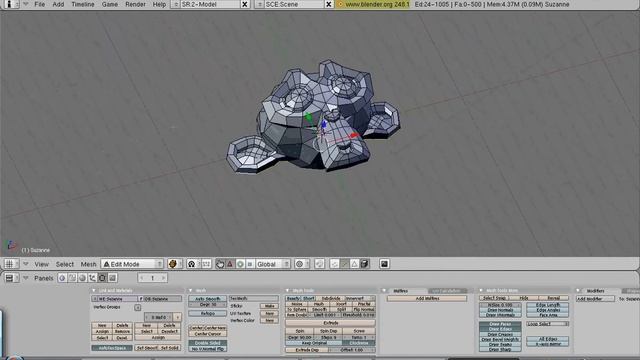The height and width of the screenshot is (360, 640).
Task: Enable edge select mode icon
Action: (x=344, y=264)
